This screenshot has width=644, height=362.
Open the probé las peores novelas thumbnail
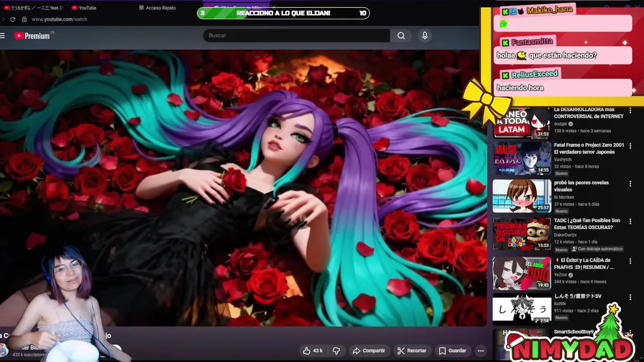[x=522, y=196]
